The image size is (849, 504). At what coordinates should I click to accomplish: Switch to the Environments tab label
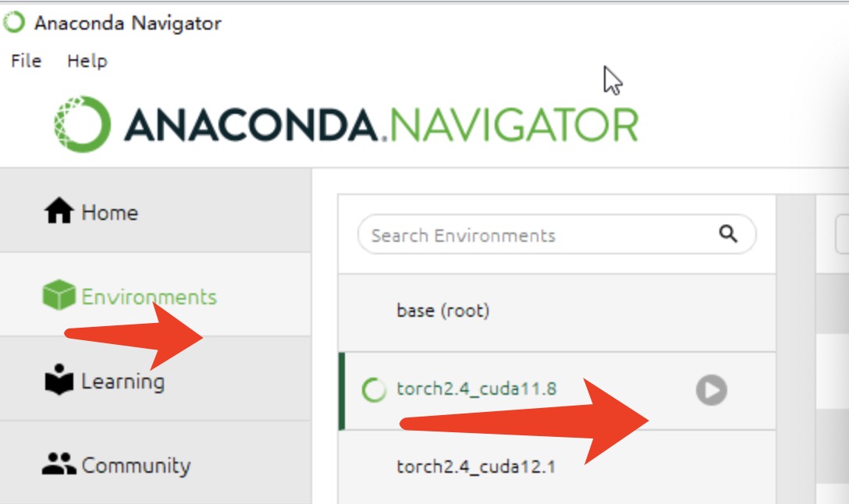click(149, 296)
